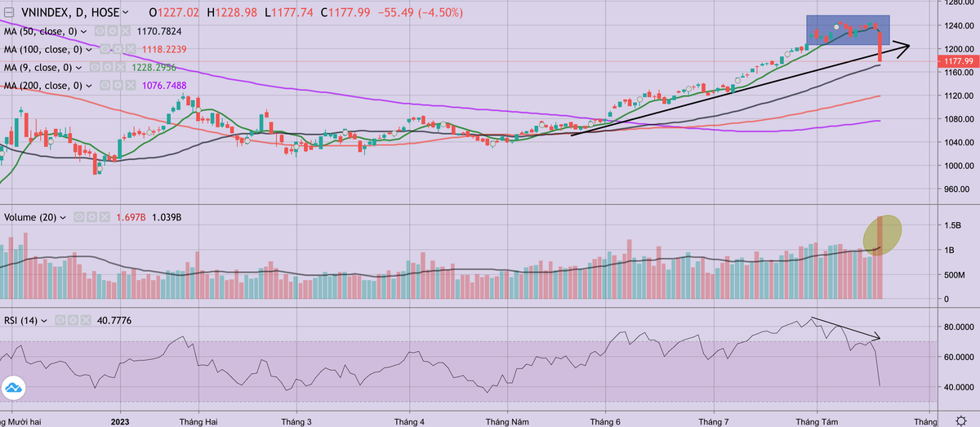Open Volume indicator settings gear
The height and width of the screenshot is (427, 980).
pos(91,218)
